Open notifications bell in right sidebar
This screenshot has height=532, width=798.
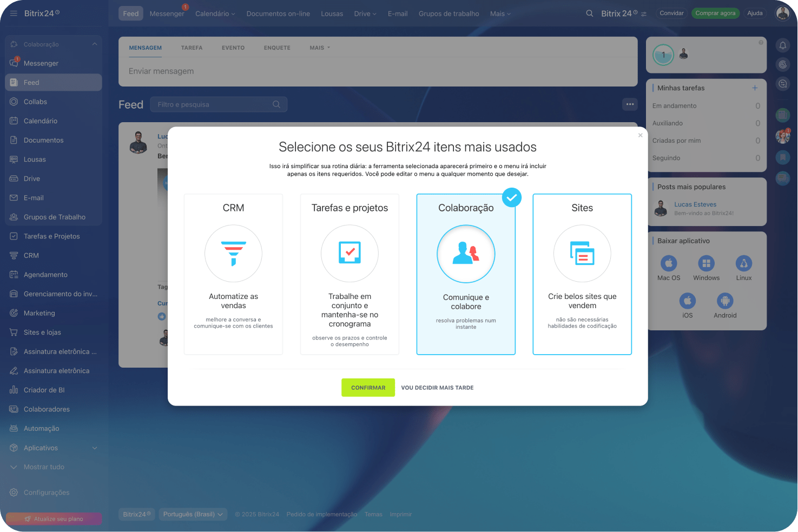(x=782, y=45)
